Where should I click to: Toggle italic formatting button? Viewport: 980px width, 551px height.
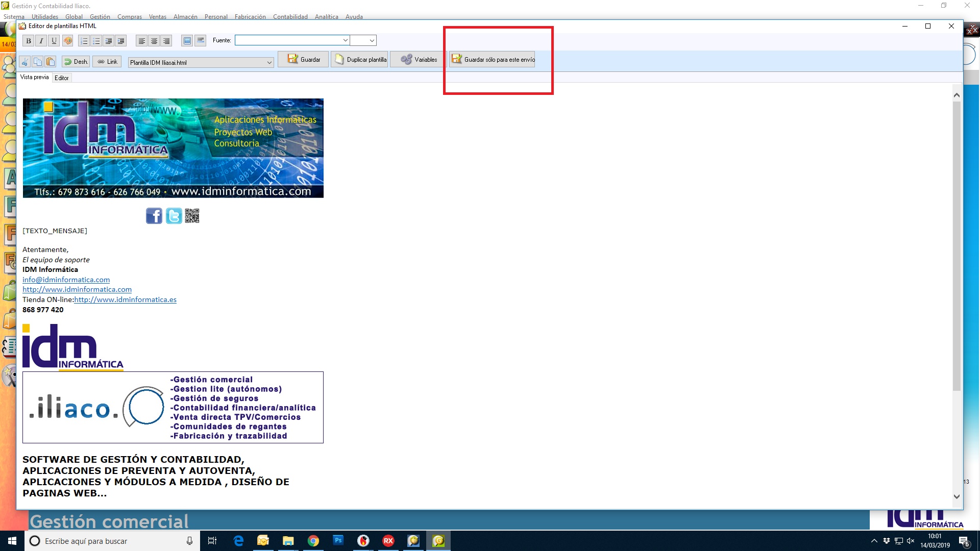pyautogui.click(x=41, y=41)
